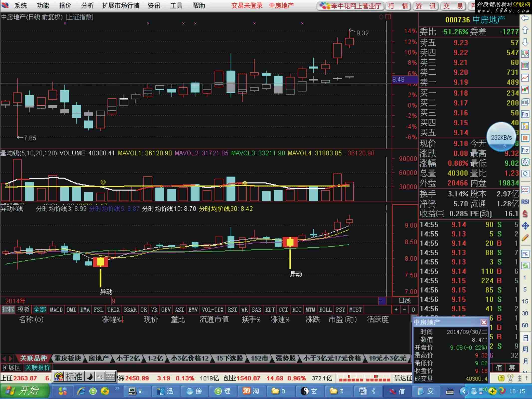532x399 pixels.
Task: Toggle the 60 minute period button
Action: click(525, 325)
